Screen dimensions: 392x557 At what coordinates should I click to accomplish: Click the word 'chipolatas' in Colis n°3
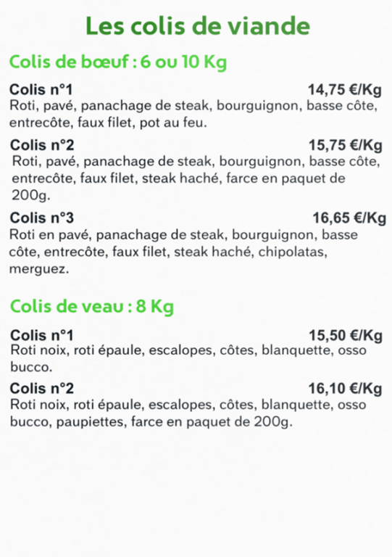click(291, 252)
